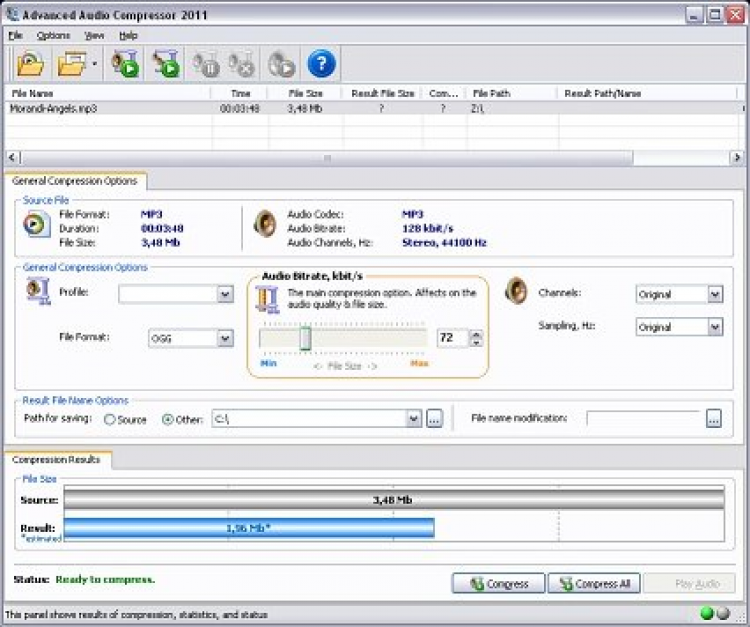Open the Options menu

pyautogui.click(x=53, y=35)
